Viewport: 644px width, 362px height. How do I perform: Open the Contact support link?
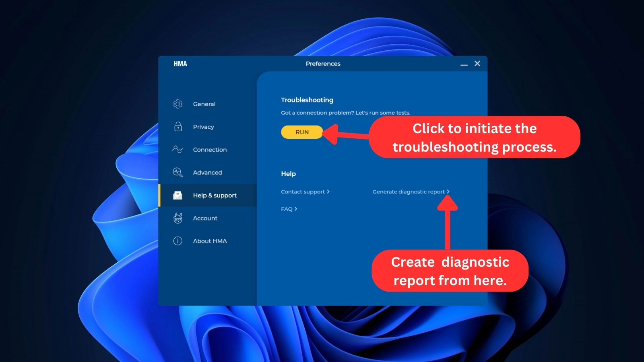click(305, 192)
